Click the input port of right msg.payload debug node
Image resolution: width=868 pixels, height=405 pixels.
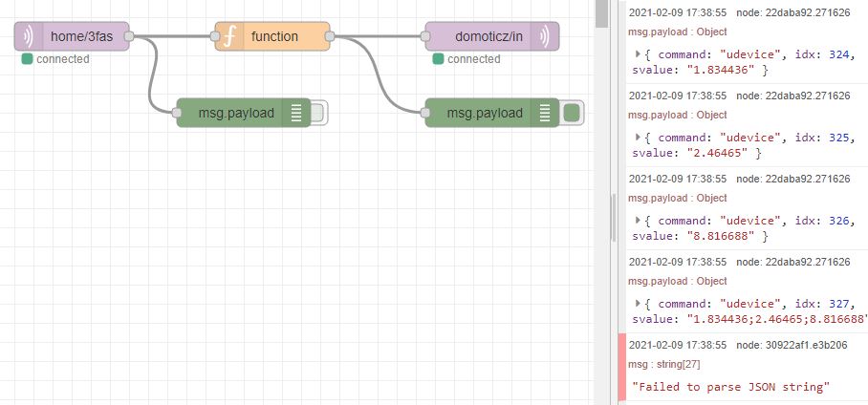[425, 113]
